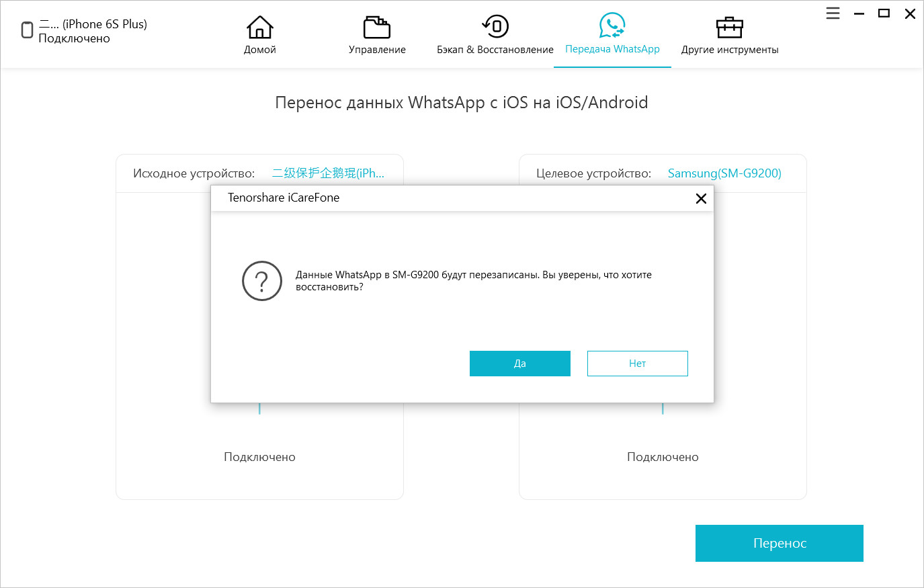
Task: Confirm with the Да button
Action: [x=520, y=364]
